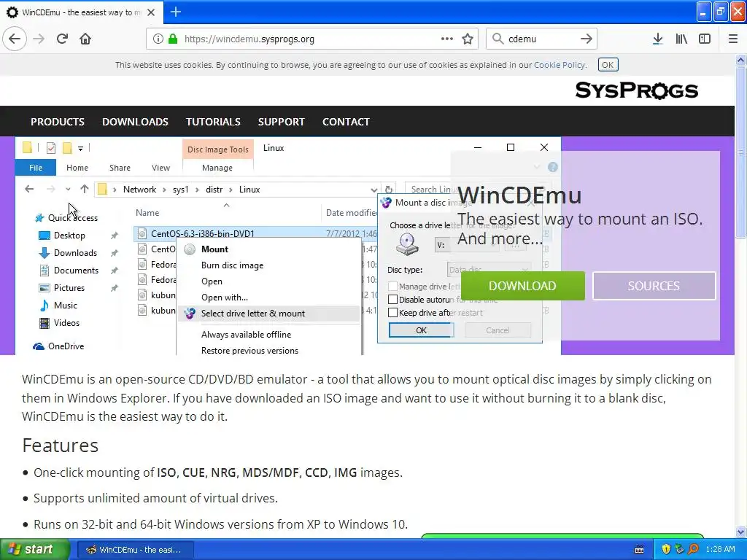Tick the Keep drive after restart checkbox
This screenshot has width=747, height=560.
click(x=392, y=313)
